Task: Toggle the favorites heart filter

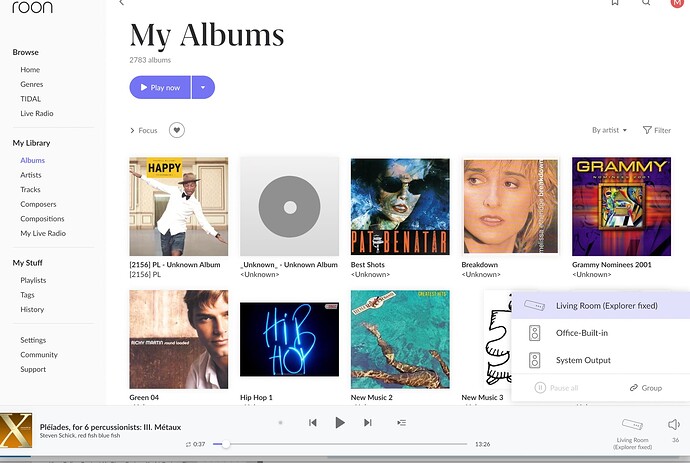Action: tap(177, 130)
